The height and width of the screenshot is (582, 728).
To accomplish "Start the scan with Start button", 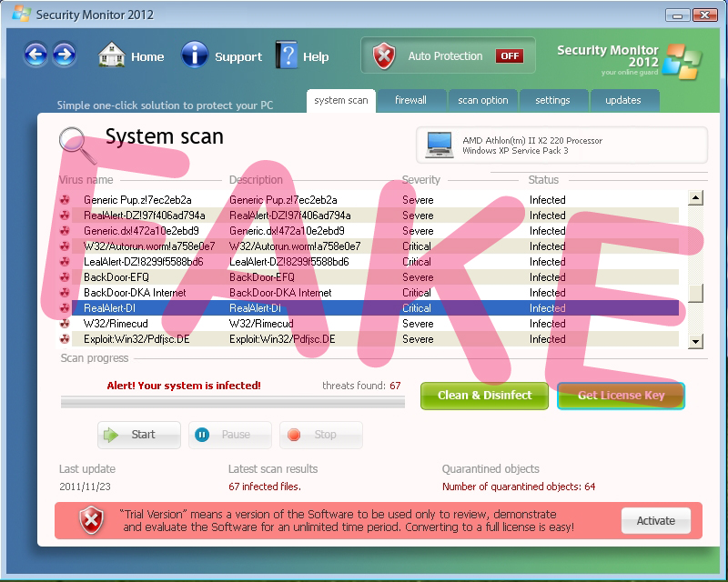I will [x=139, y=435].
